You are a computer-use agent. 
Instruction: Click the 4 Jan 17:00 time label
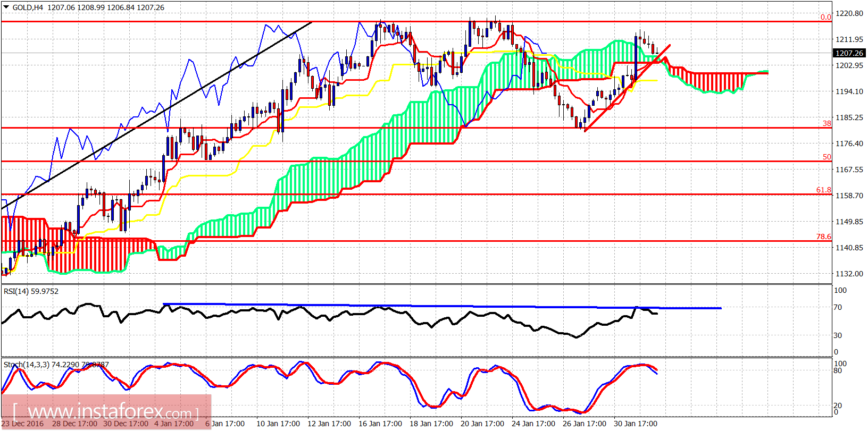tap(174, 424)
